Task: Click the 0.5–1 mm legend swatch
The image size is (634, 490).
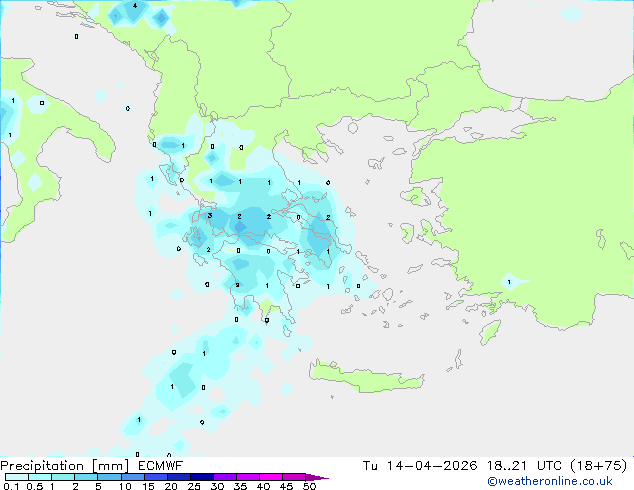Action: point(40,477)
